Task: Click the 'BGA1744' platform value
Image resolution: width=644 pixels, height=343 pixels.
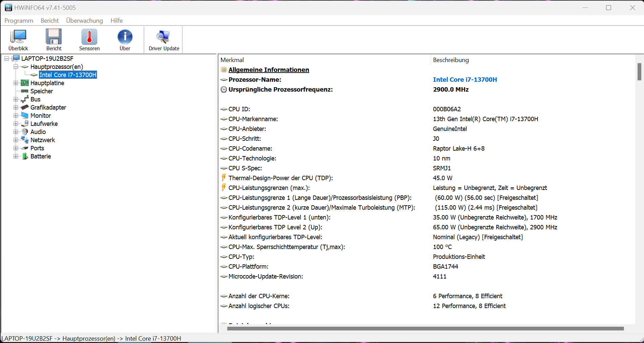Action: pos(446,266)
